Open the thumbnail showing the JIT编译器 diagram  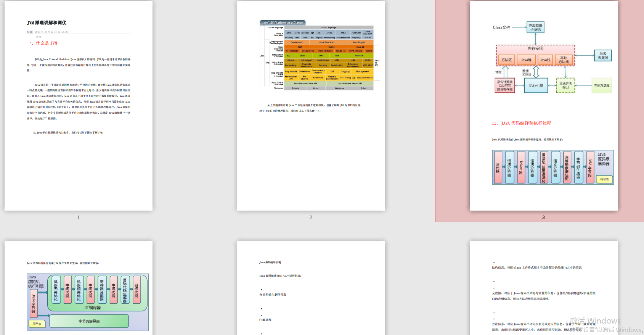click(79, 288)
